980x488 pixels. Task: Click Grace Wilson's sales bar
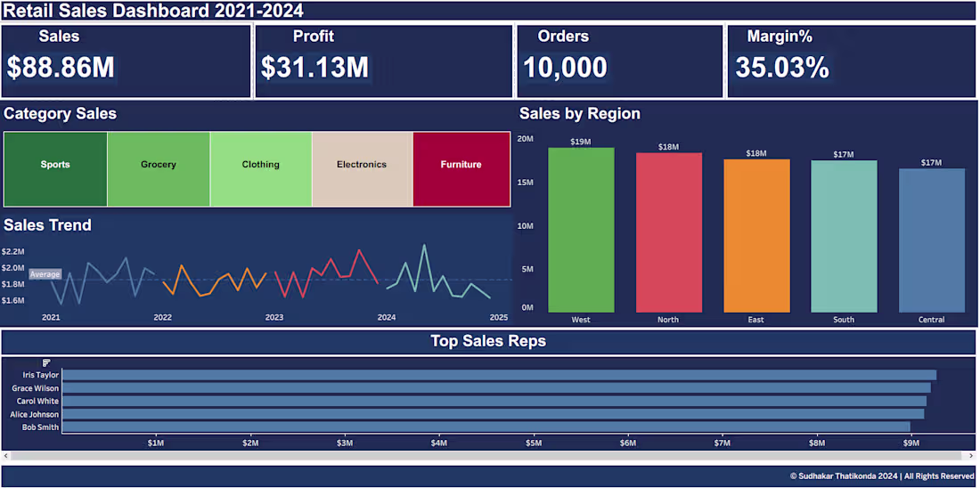point(496,388)
